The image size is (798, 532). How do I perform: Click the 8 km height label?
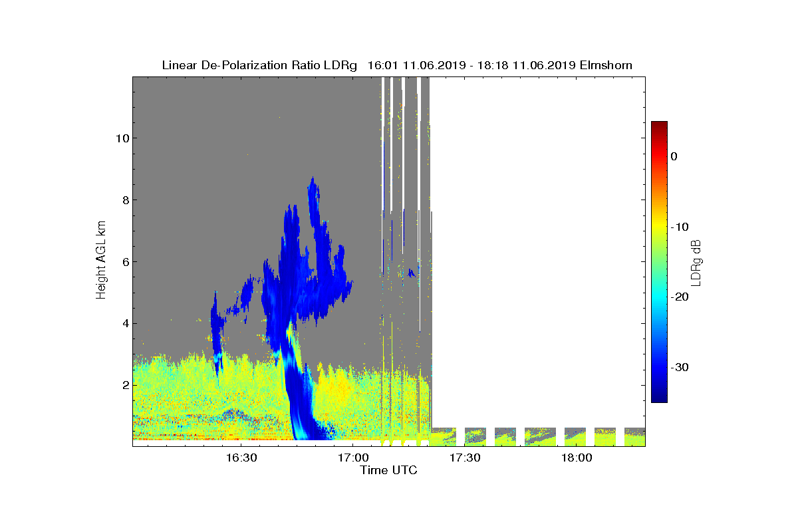123,200
